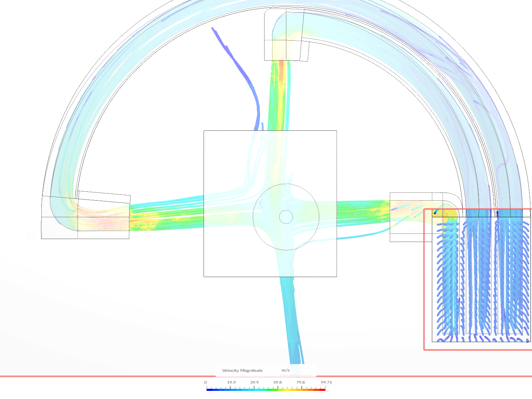Click the 59.8 legend tick label
532x399 pixels.
(x=277, y=382)
